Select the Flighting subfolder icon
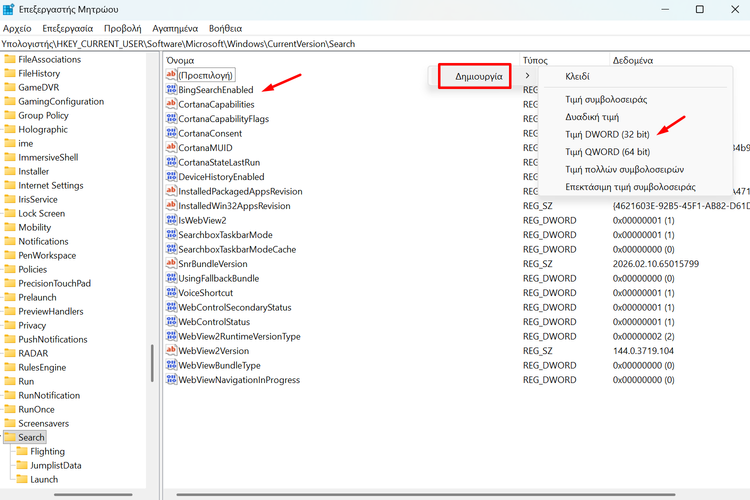 click(21, 452)
